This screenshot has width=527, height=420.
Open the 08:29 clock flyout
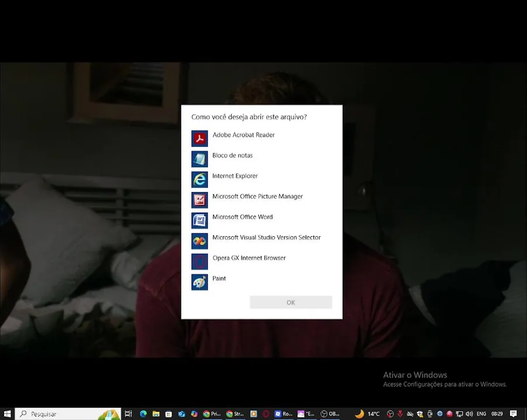click(497, 414)
